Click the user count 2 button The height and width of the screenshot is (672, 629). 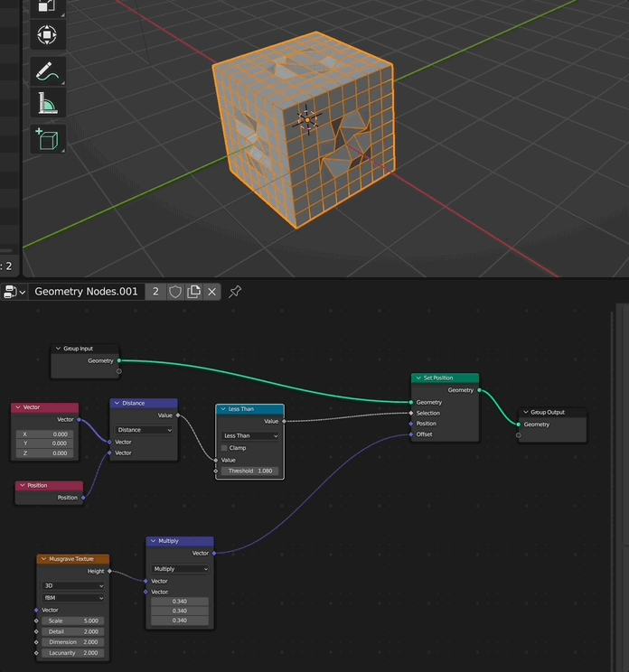tap(155, 292)
